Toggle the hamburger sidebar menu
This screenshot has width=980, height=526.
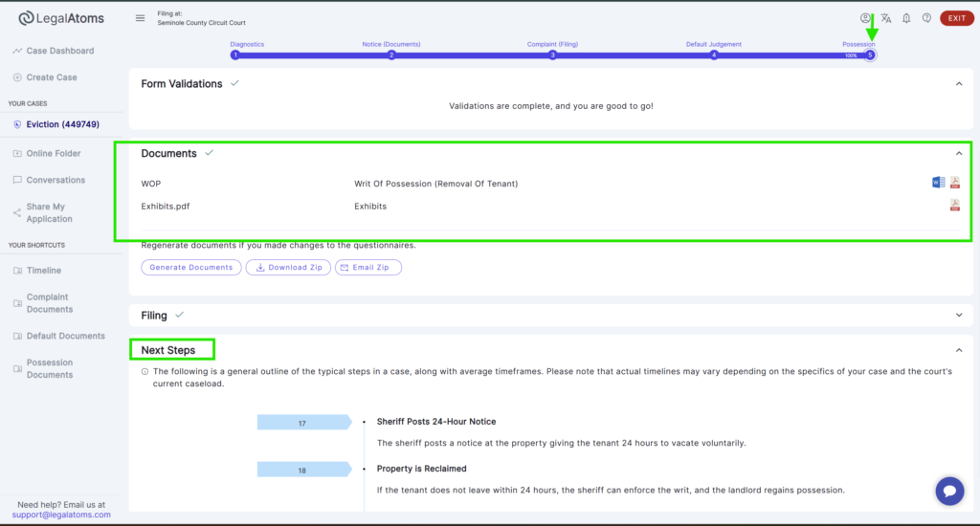141,18
